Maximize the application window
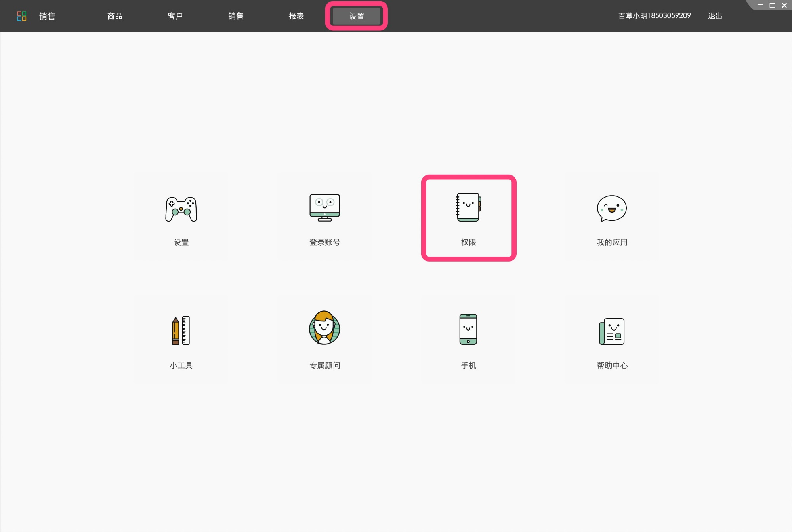Screen dimensions: 792x532 click(x=772, y=5)
